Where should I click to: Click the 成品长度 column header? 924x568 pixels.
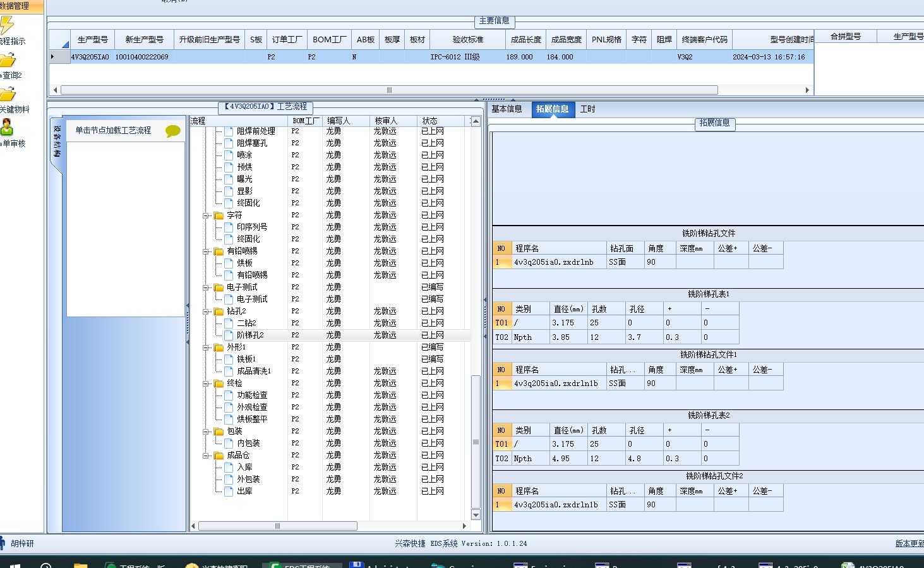click(x=526, y=40)
